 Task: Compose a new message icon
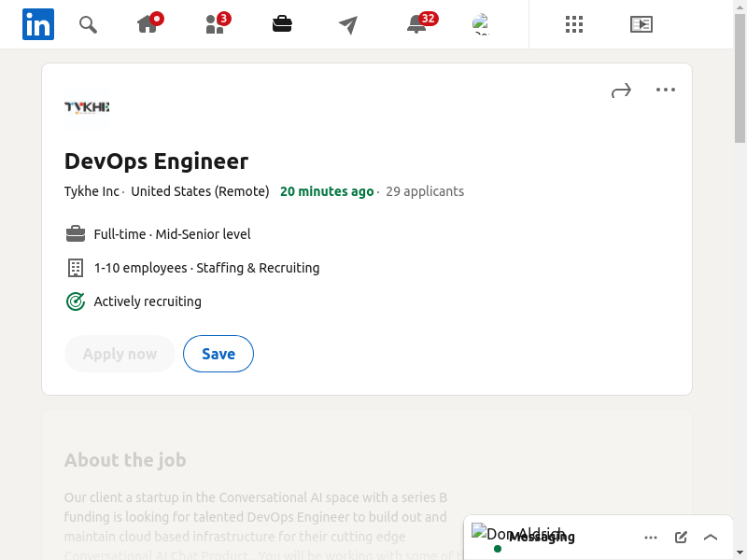tap(681, 537)
